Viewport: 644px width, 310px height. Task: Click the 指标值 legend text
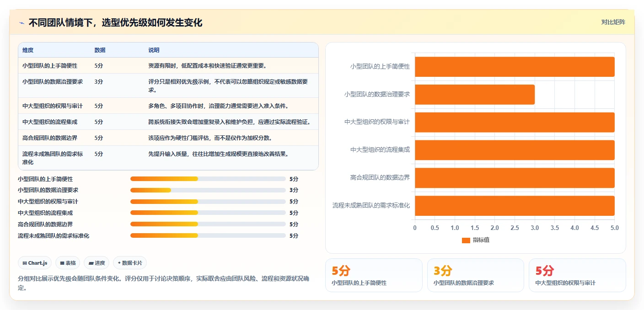point(481,240)
